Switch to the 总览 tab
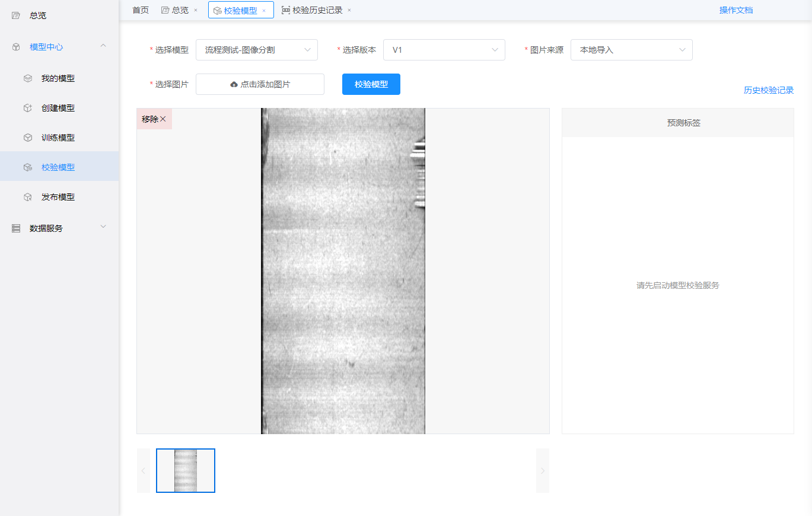Viewport: 812px width, 516px height. [x=180, y=10]
